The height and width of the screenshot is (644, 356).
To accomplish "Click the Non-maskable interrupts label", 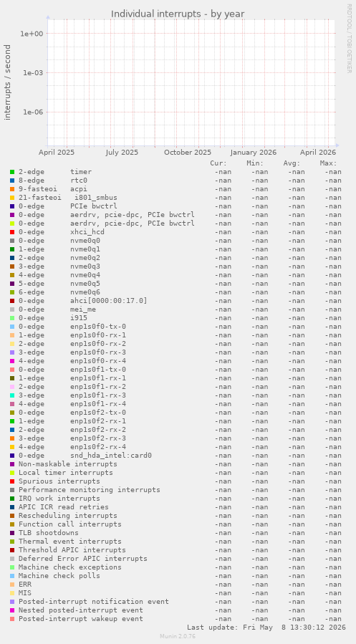I will [68, 464].
